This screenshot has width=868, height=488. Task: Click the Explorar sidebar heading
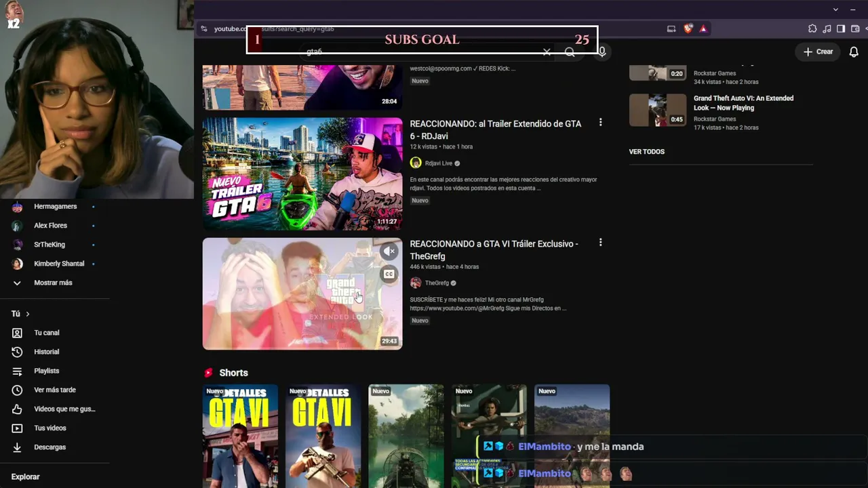coord(26,477)
